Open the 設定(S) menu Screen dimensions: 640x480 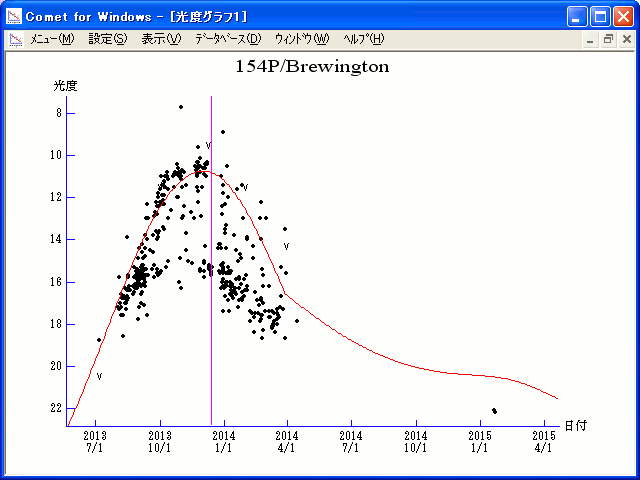click(108, 39)
